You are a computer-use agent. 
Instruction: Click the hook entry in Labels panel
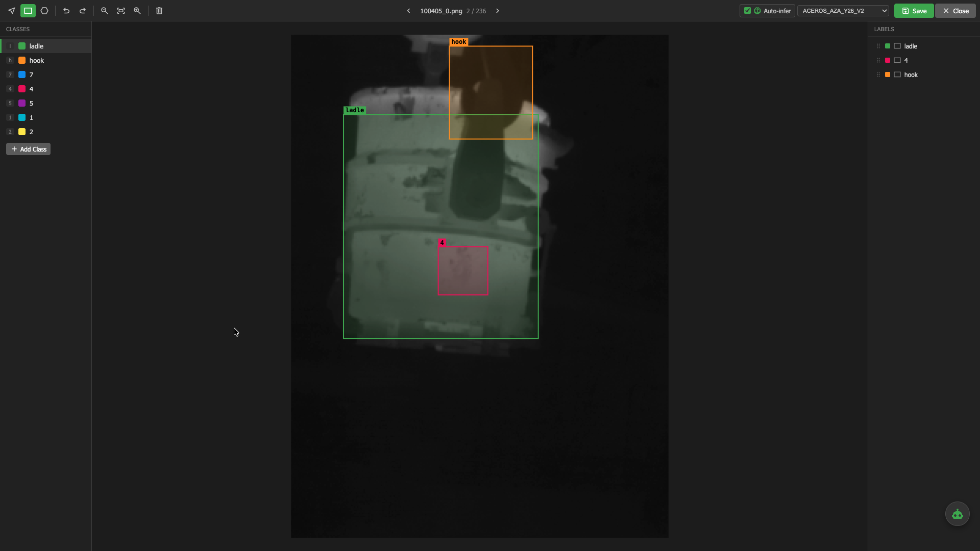pos(924,74)
